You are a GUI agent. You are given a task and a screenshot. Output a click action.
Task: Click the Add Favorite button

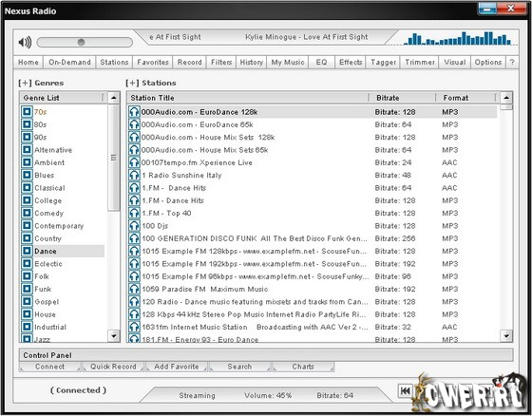(177, 367)
